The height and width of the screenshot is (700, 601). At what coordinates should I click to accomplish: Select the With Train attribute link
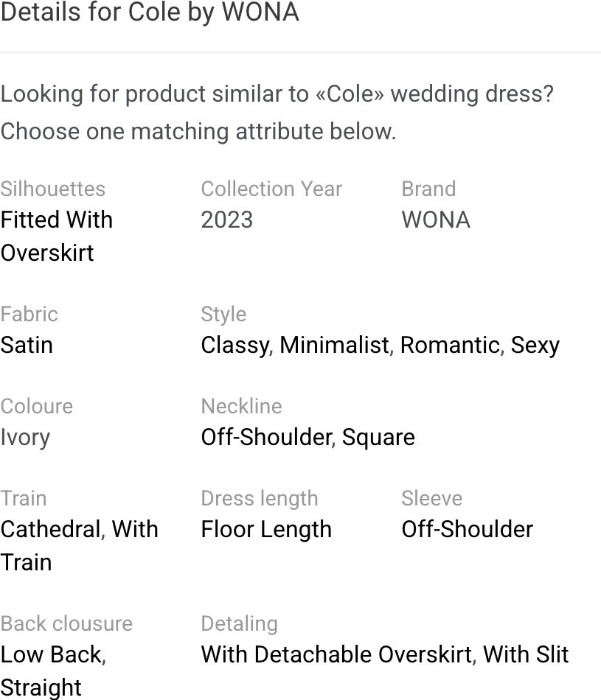[79, 545]
